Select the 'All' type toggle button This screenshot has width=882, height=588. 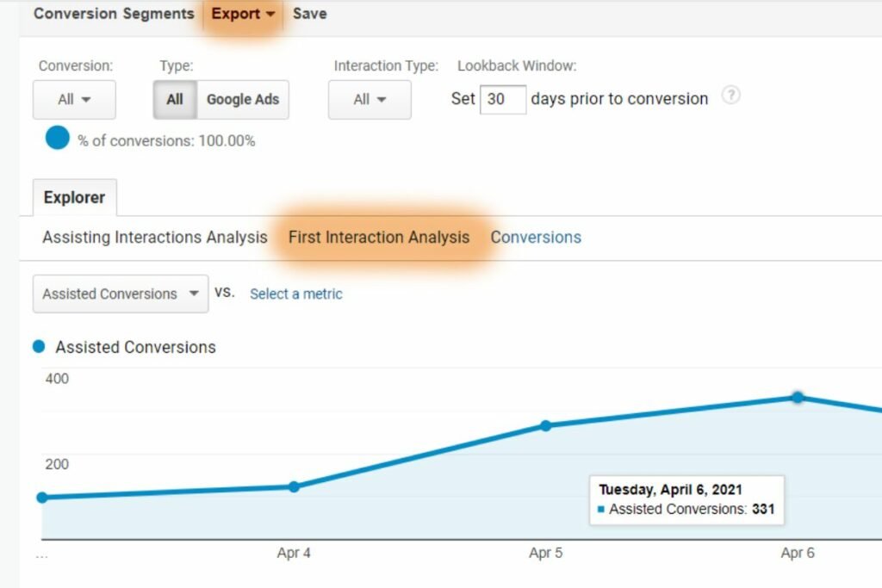click(x=175, y=100)
